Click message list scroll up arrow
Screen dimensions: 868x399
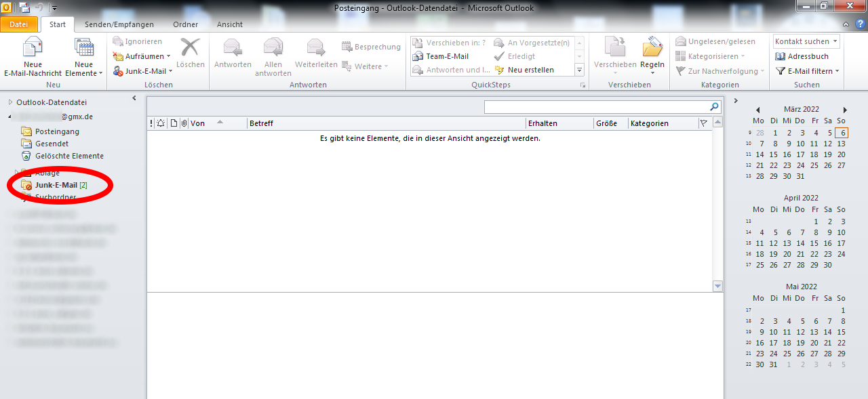coord(718,123)
